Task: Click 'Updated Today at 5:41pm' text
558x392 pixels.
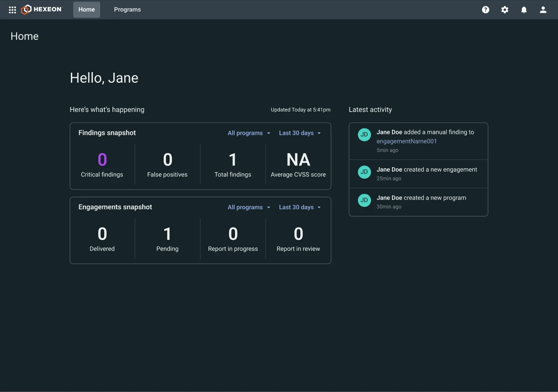Action: tap(300, 110)
